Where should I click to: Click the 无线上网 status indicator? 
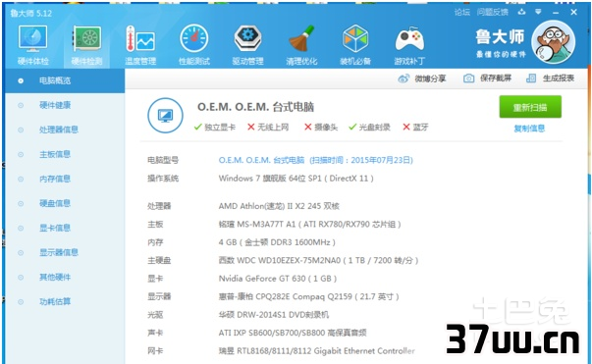click(268, 128)
